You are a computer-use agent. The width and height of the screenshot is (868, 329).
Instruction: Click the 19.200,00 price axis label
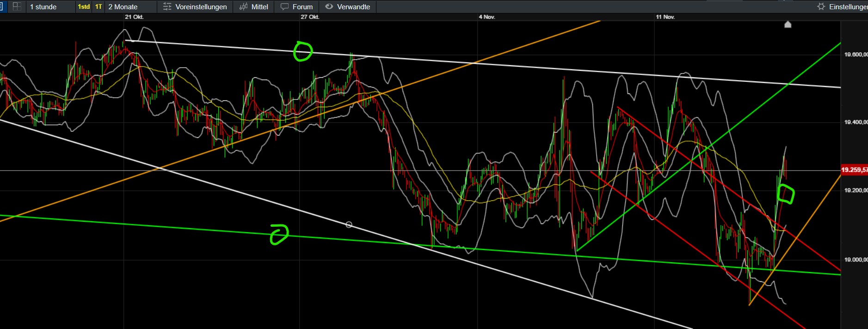click(856, 190)
